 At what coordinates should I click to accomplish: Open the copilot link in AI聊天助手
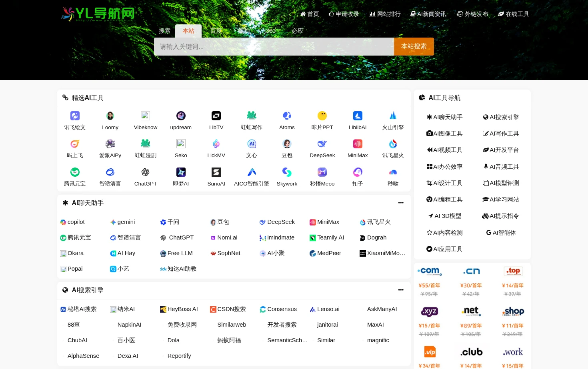(x=73, y=222)
